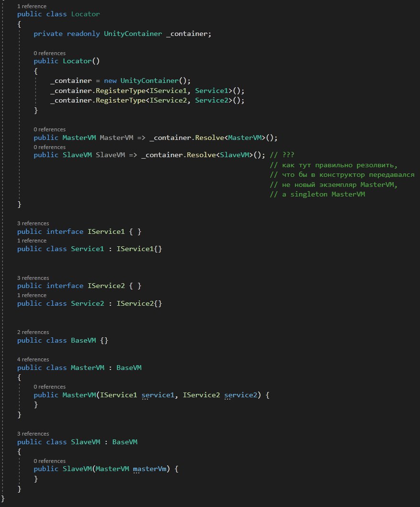Click "UnityContainer" type in the private readonly field
Screen dimensions: 420x507
click(x=133, y=34)
